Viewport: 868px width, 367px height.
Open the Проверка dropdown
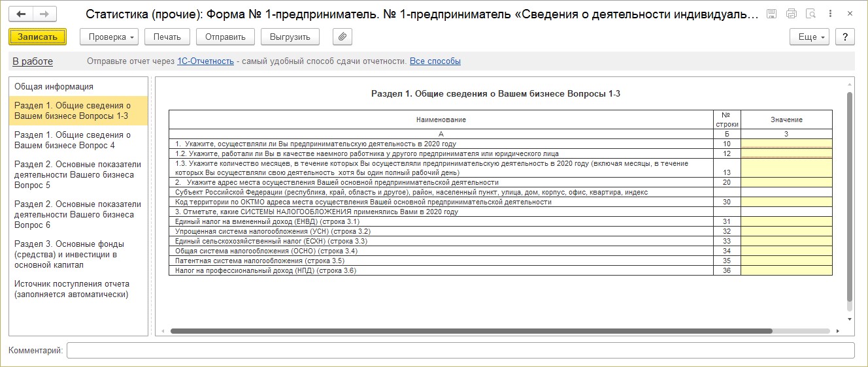(109, 37)
